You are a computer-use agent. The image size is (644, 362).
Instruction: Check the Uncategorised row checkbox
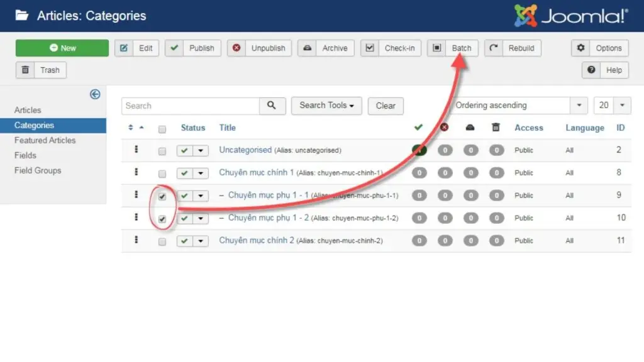point(162,151)
